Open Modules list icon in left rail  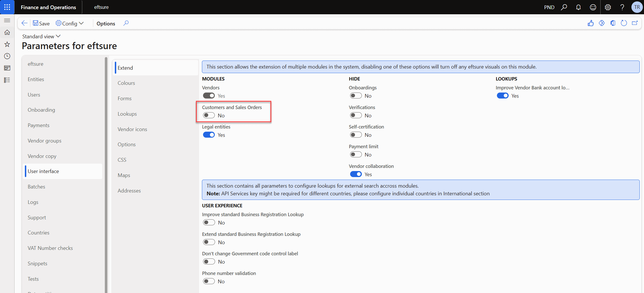pos(7,80)
